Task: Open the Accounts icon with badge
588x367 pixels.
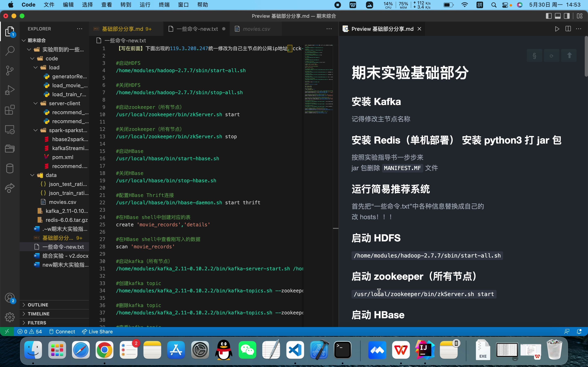Action: pos(10,298)
